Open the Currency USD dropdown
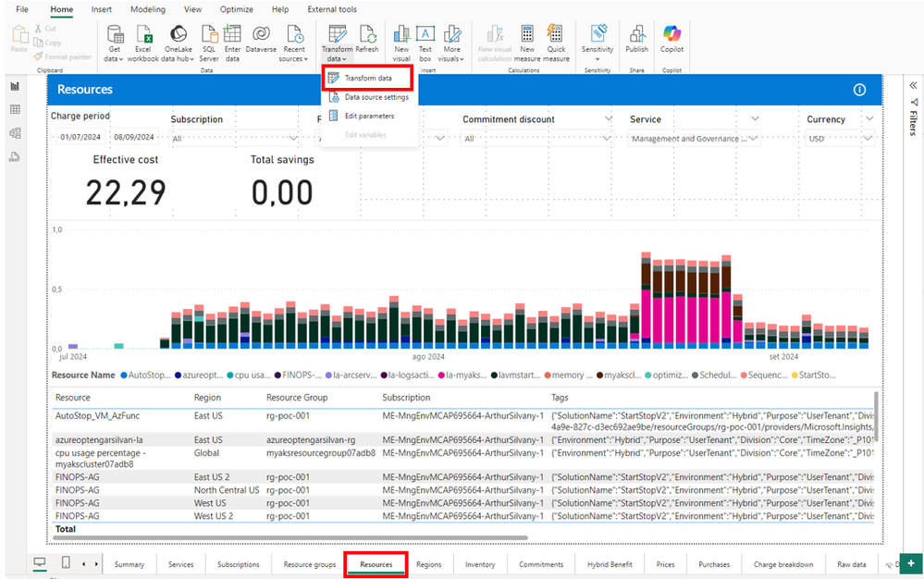Image resolution: width=924 pixels, height=579 pixels. coord(867,139)
